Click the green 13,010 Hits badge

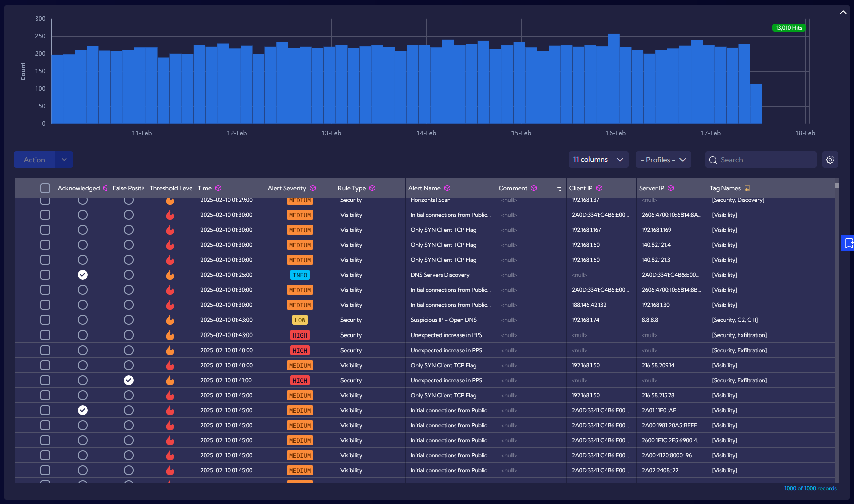(x=789, y=28)
